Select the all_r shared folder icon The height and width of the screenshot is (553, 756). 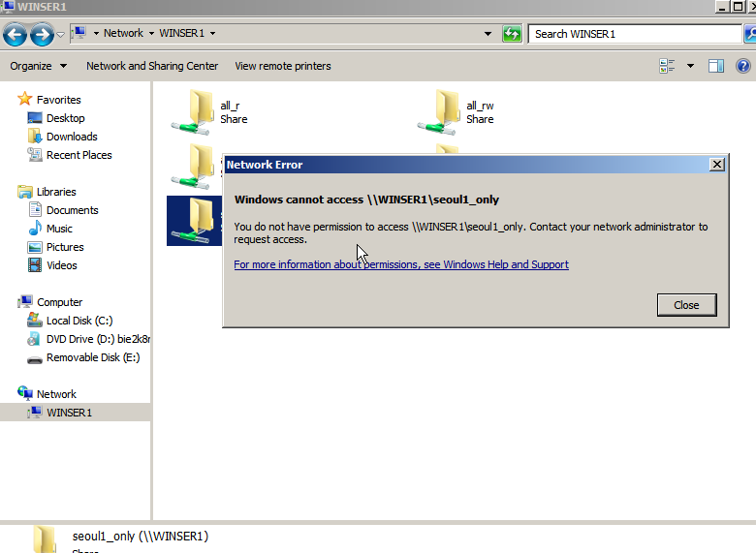pos(193,111)
